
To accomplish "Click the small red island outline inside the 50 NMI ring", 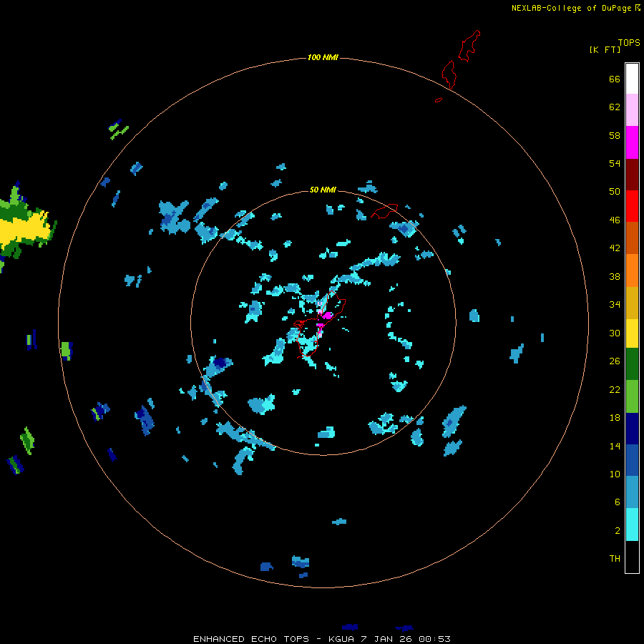I will tap(384, 211).
